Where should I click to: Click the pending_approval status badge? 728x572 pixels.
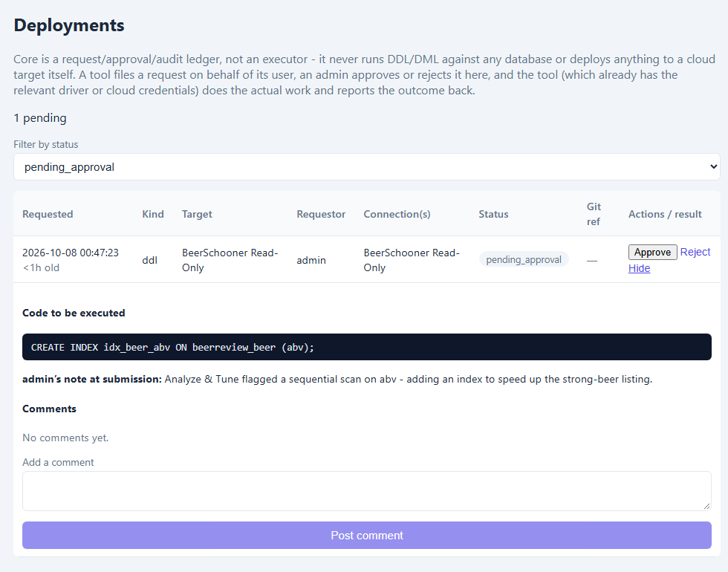coord(523,259)
